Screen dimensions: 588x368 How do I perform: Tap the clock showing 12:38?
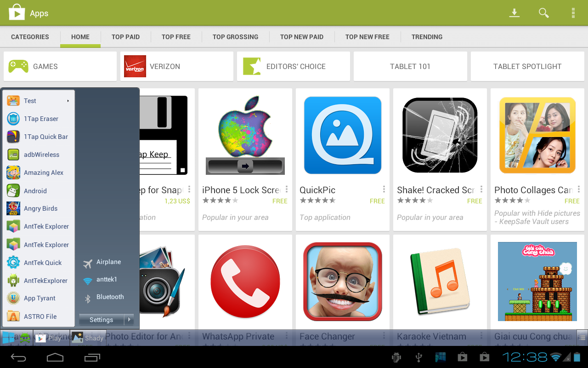525,357
